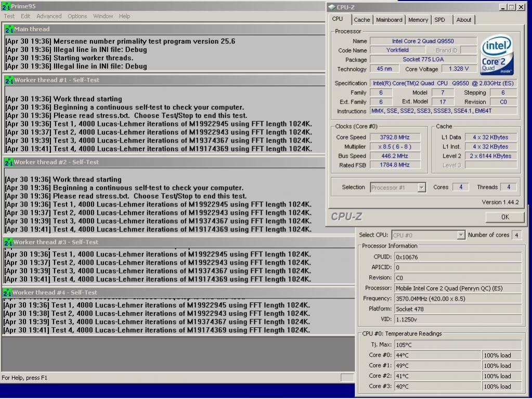
Task: Click the VID field 1.1250v
Action: (x=458, y=319)
